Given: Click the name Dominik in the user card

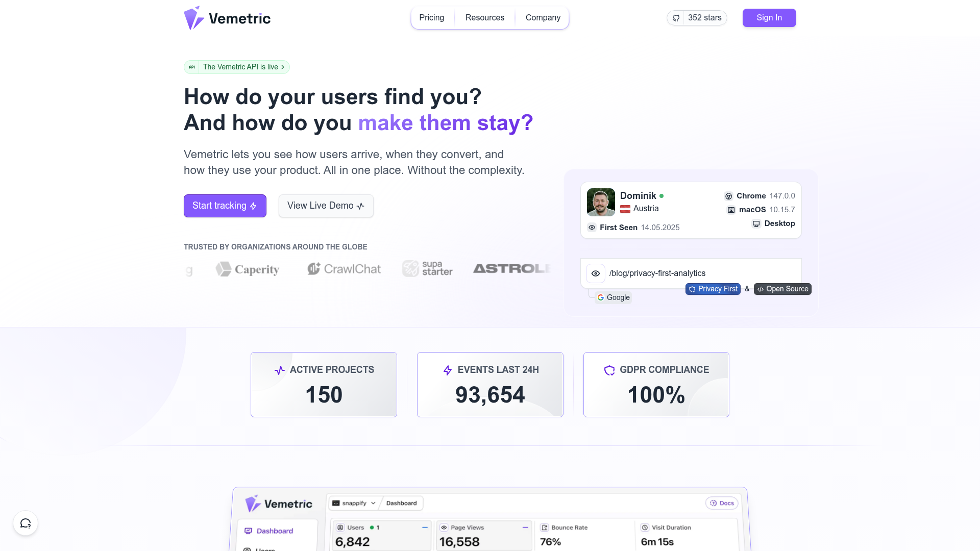Looking at the screenshot, I should tap(638, 196).
